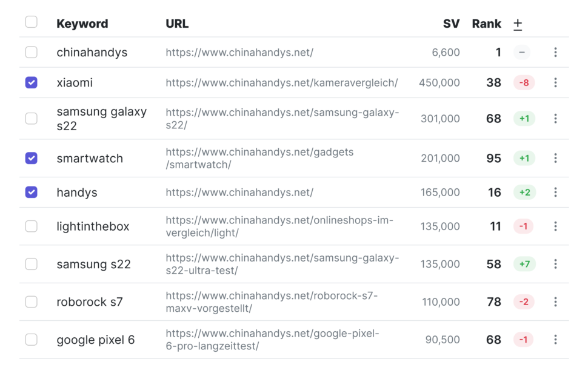The image size is (588, 379).
Task: Click the plus-minus change column icon
Action: coord(518,24)
